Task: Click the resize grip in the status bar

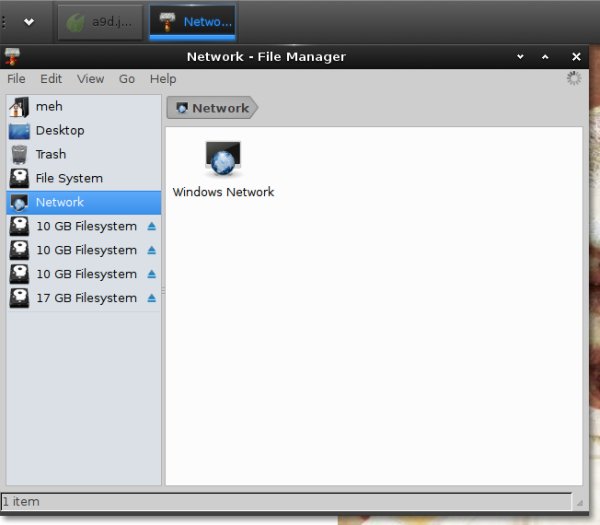Action: pyautogui.click(x=577, y=502)
